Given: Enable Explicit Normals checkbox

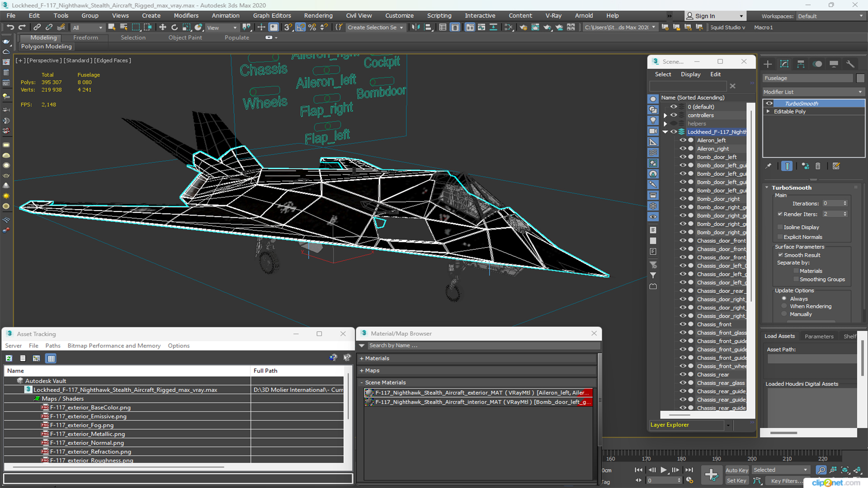Looking at the screenshot, I should [780, 237].
